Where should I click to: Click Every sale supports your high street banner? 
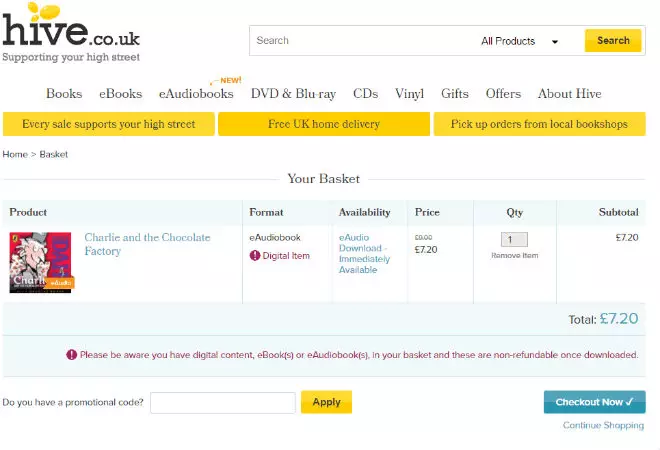pos(109,124)
